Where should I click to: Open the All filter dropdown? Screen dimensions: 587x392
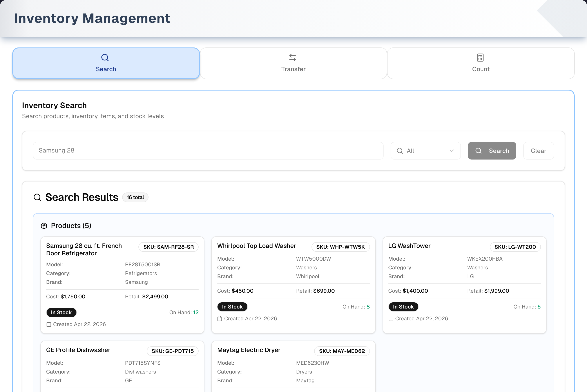(426, 151)
